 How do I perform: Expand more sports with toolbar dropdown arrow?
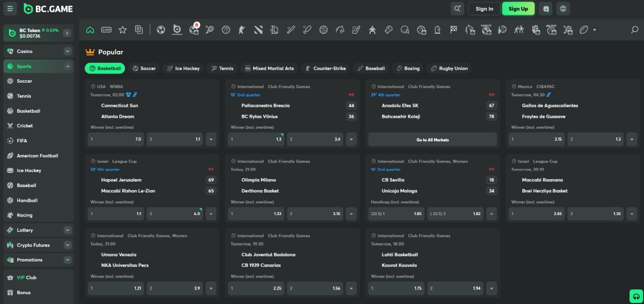pyautogui.click(x=595, y=30)
